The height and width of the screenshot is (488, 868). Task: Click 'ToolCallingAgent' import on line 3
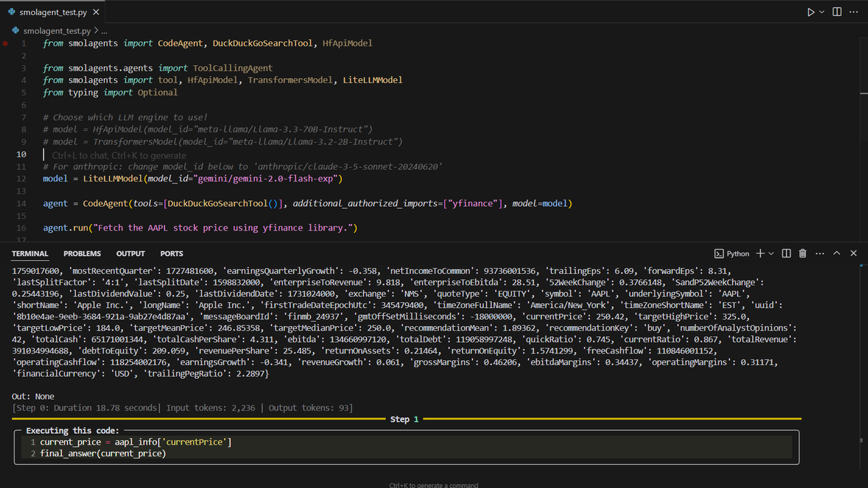pos(234,68)
